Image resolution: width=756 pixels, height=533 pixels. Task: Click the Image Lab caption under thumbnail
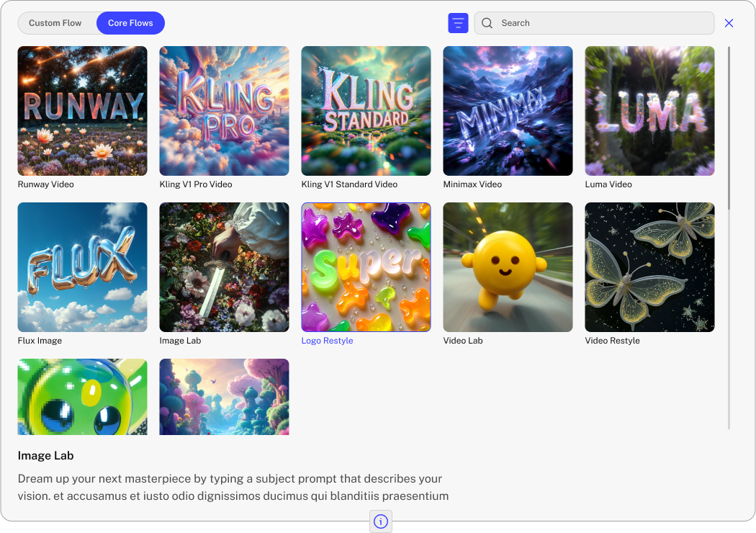click(x=180, y=341)
